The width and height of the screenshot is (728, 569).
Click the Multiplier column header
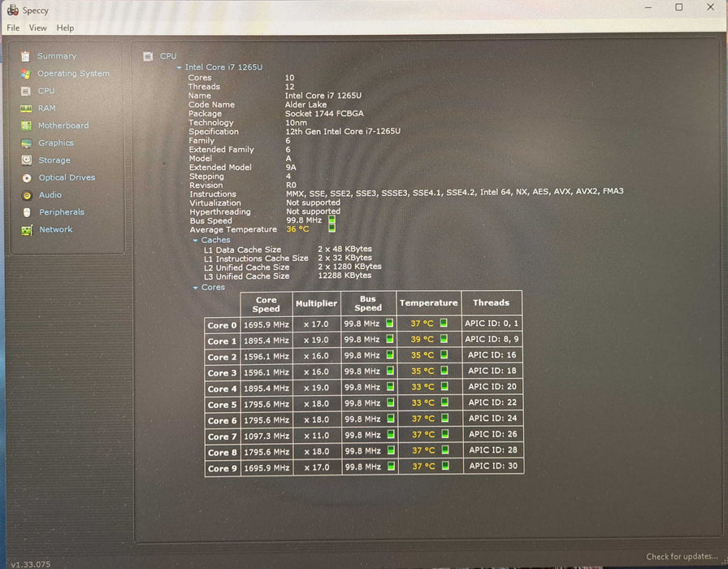pos(316,303)
